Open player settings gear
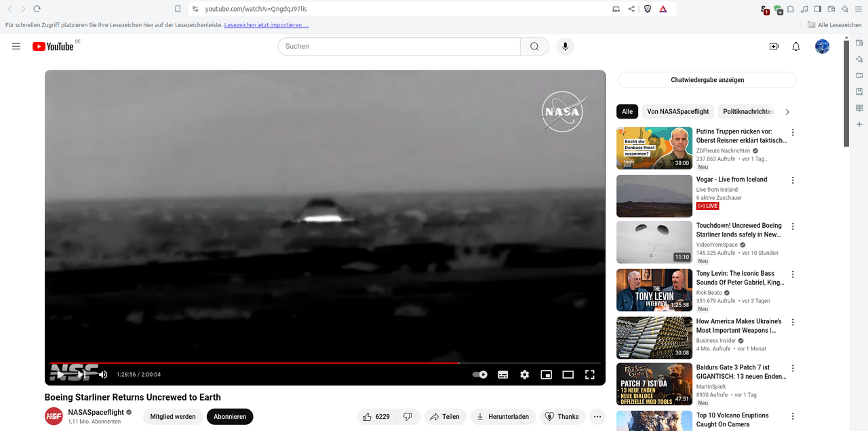This screenshot has height=431, width=868. point(524,374)
